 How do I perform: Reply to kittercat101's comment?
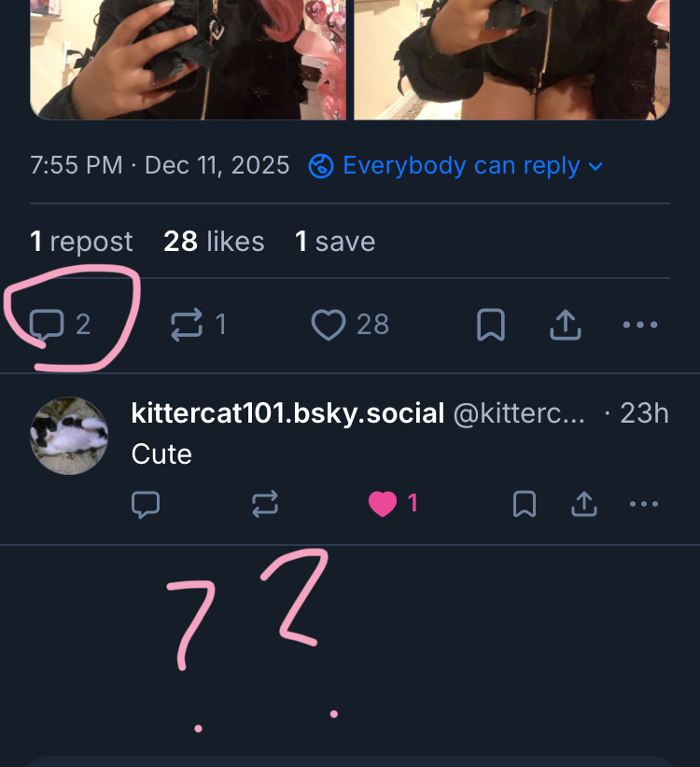pos(146,505)
